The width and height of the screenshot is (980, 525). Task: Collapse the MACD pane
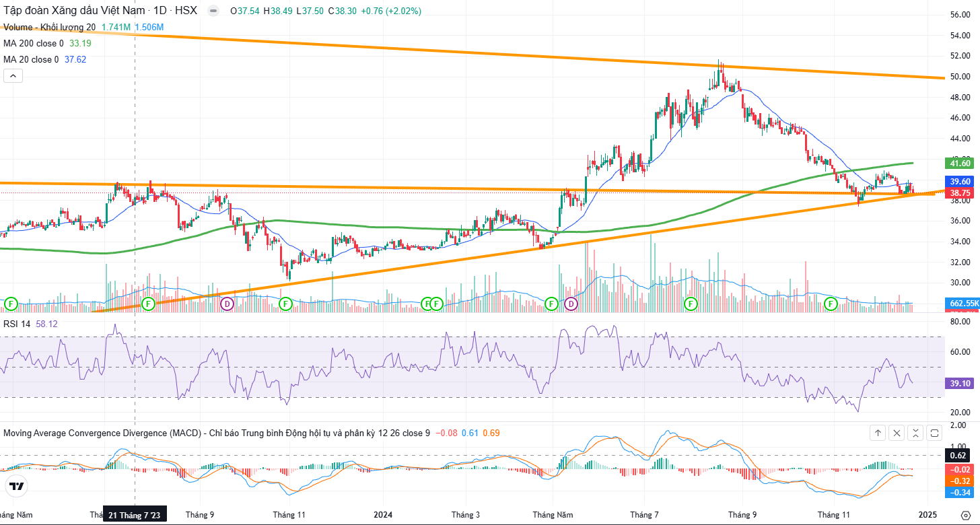click(x=915, y=433)
